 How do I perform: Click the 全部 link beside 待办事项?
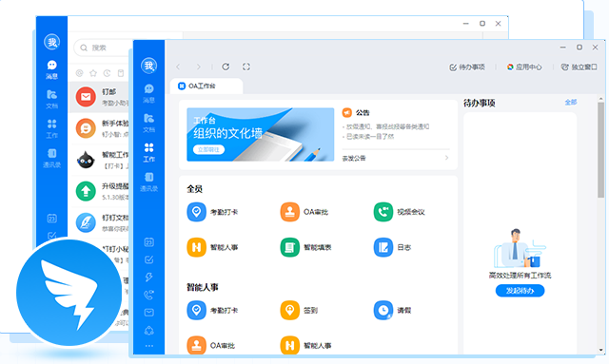point(571,103)
